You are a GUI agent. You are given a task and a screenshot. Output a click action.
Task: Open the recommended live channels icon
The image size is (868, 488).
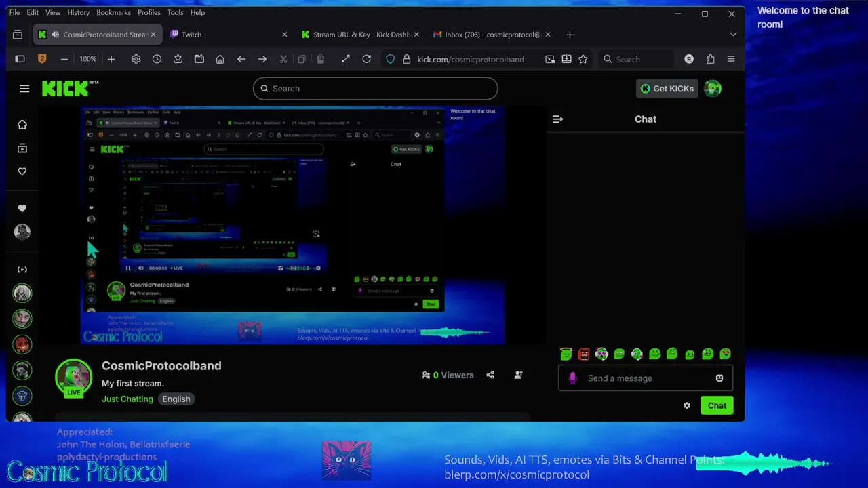point(22,269)
